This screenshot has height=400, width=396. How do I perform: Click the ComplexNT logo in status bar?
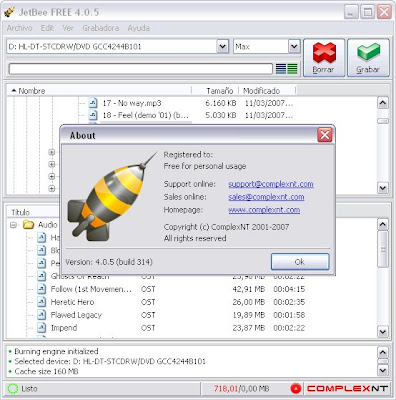[x=347, y=389]
